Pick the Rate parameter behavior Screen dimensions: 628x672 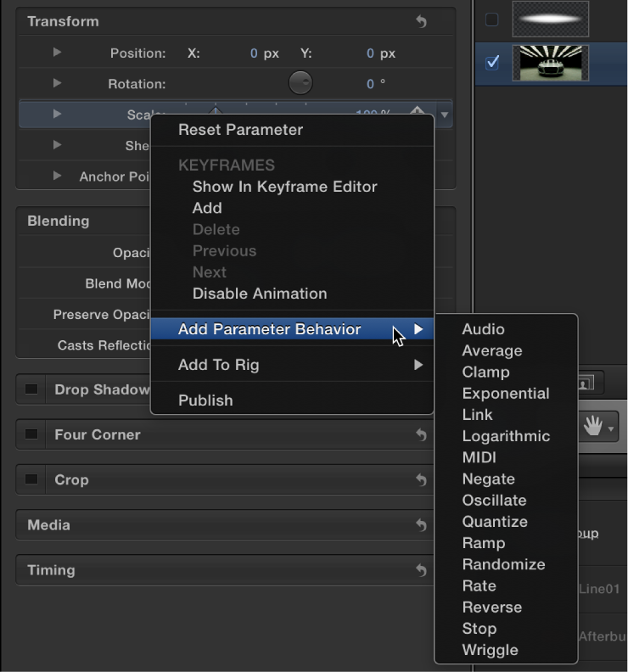point(506,585)
